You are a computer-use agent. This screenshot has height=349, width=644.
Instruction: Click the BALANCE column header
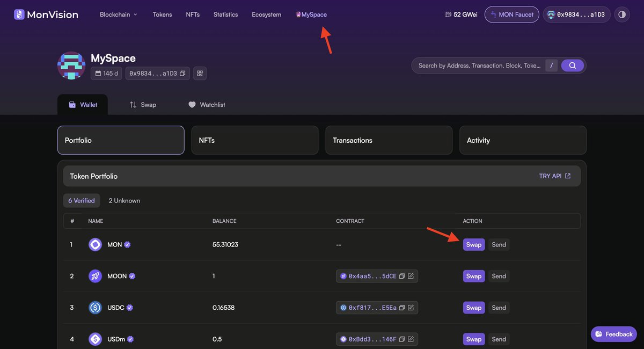(224, 221)
